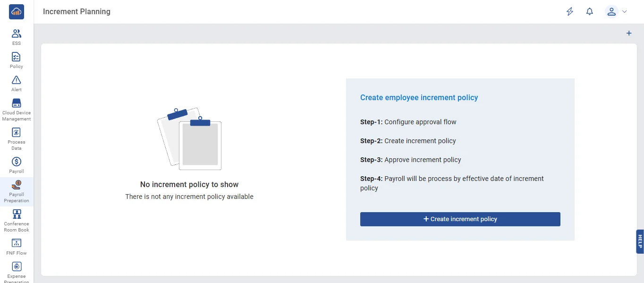The height and width of the screenshot is (283, 644).
Task: Select the FNF Flow icon
Action: click(x=17, y=243)
